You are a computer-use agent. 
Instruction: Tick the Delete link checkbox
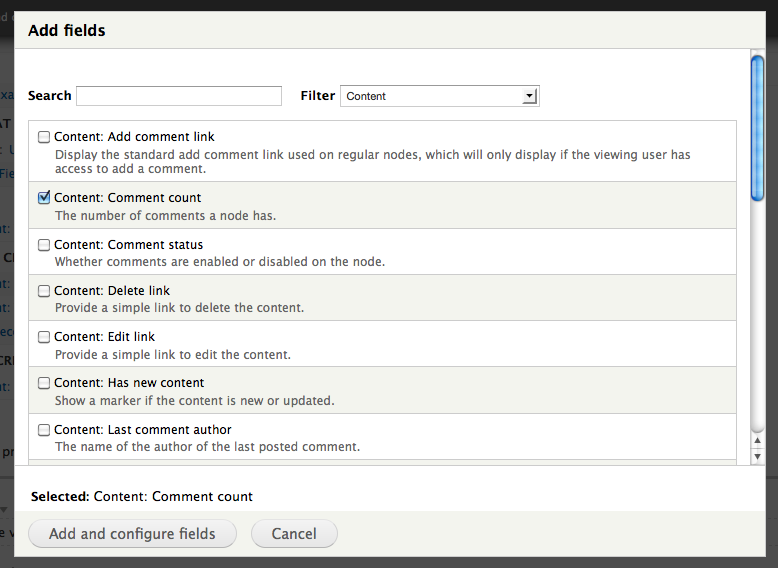(x=44, y=291)
